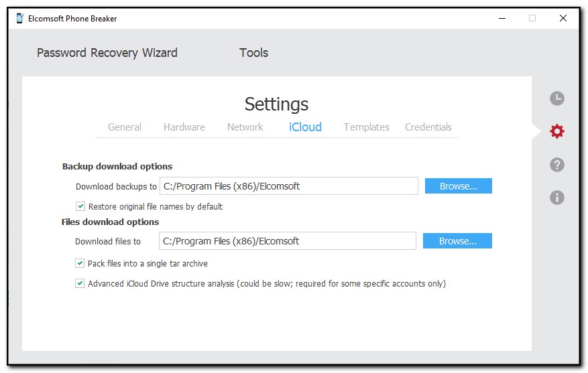Browse for backup download folder
The height and width of the screenshot is (373, 588).
(x=458, y=186)
